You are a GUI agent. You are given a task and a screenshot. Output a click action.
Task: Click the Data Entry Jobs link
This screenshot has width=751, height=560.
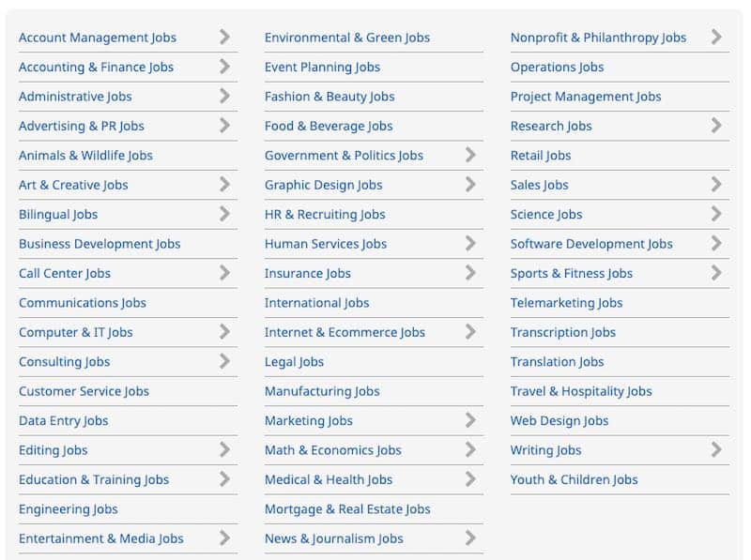tap(63, 420)
